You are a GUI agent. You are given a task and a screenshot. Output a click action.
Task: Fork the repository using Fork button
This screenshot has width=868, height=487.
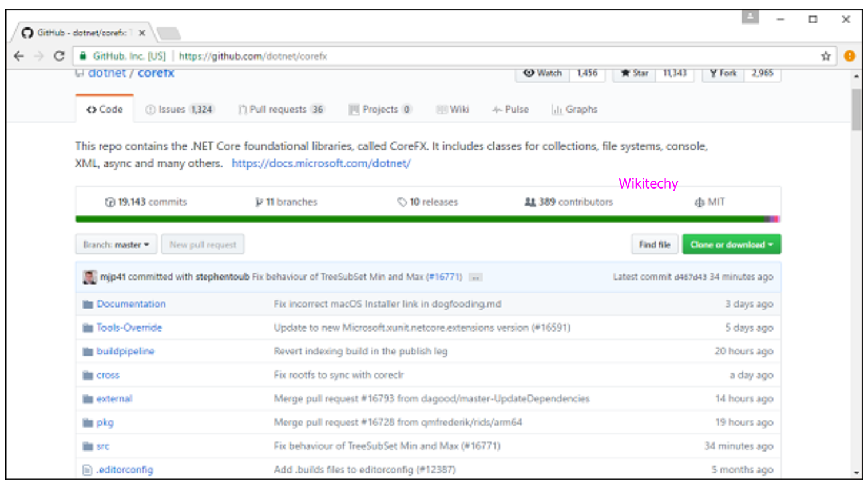(723, 73)
